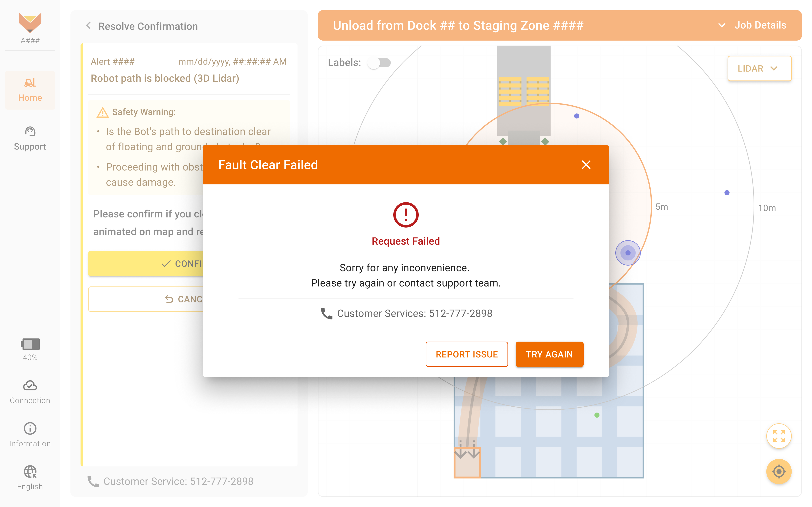Go back from Resolve Confirmation
Viewport: 812px width, 507px height.
(x=89, y=26)
